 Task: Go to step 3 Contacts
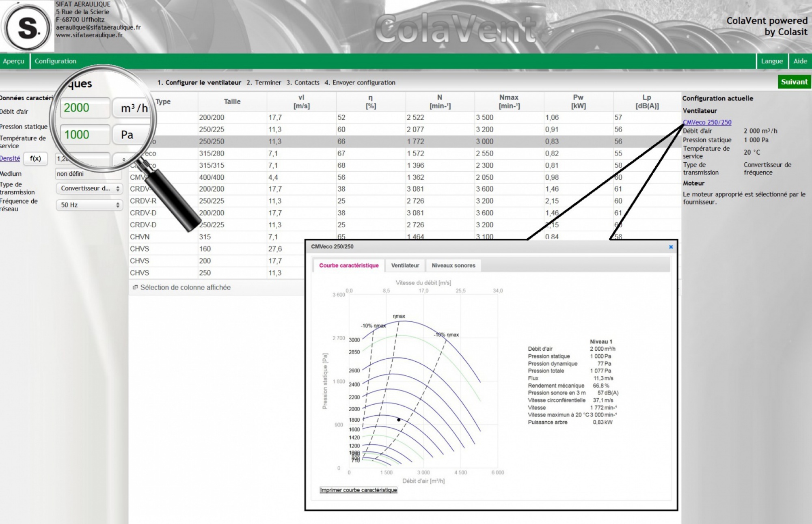point(303,82)
